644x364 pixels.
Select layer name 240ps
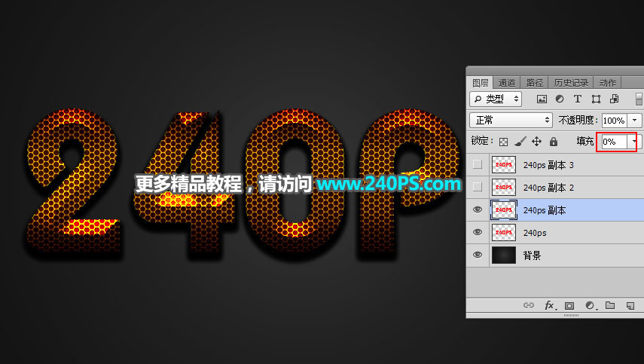pyautogui.click(x=535, y=233)
